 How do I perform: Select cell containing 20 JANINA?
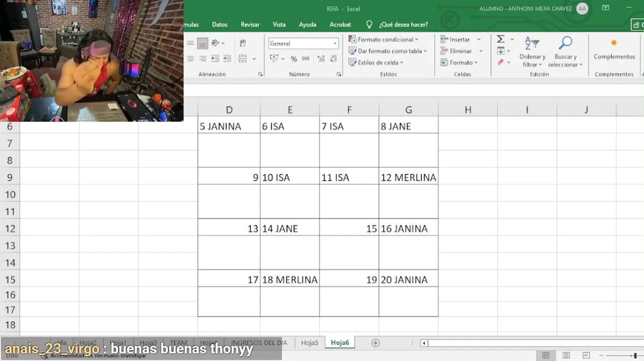click(409, 280)
